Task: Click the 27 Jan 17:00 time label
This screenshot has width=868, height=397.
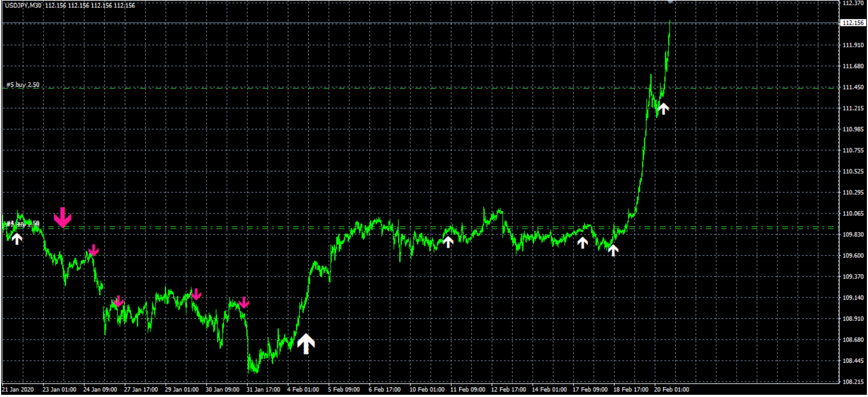Action: pos(141,389)
